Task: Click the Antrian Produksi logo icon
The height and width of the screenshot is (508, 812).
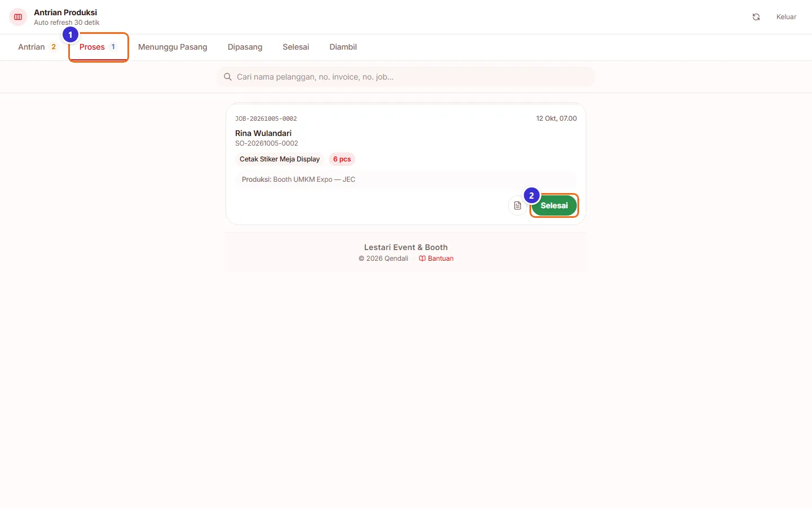Action: (x=18, y=17)
